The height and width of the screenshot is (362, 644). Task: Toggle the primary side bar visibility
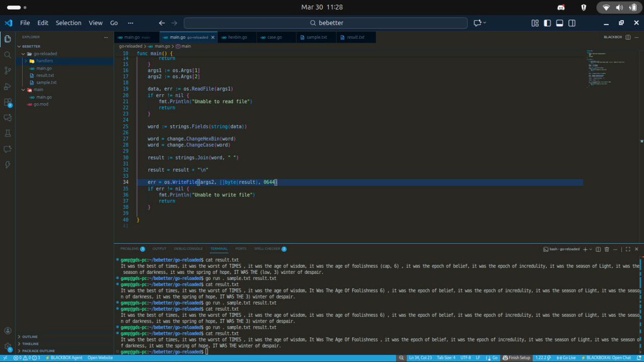coord(547,23)
